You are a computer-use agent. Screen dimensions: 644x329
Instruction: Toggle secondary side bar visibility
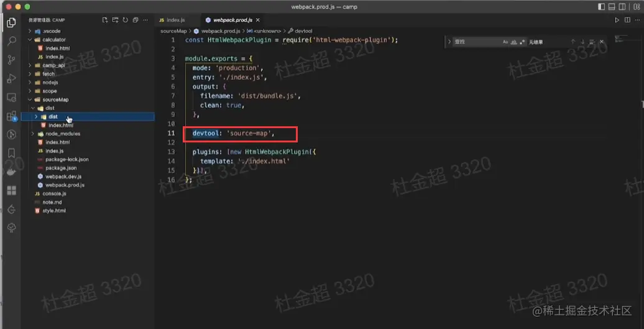(x=622, y=7)
